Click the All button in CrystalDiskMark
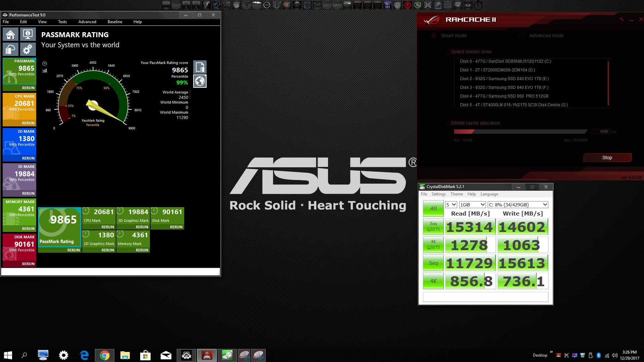Screen dimensions: 644x362 (x=433, y=208)
